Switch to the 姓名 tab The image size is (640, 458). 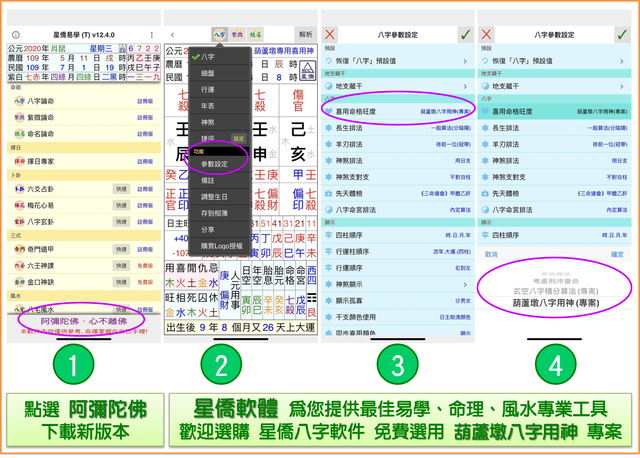(257, 34)
